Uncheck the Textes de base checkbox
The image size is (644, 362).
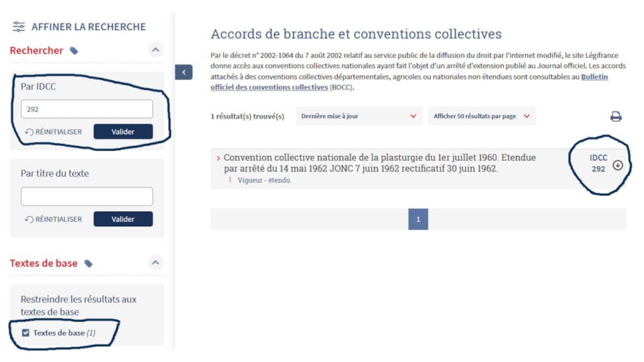[26, 332]
